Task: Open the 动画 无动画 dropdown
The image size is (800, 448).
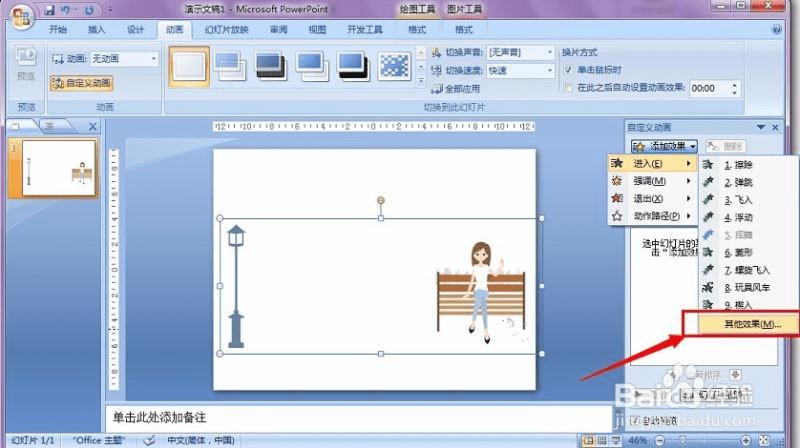Action: [154, 59]
